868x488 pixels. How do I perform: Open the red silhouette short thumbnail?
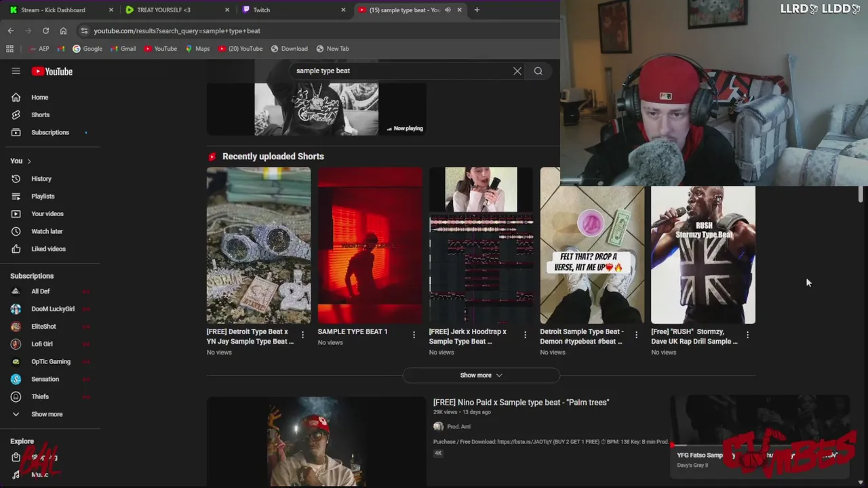370,245
